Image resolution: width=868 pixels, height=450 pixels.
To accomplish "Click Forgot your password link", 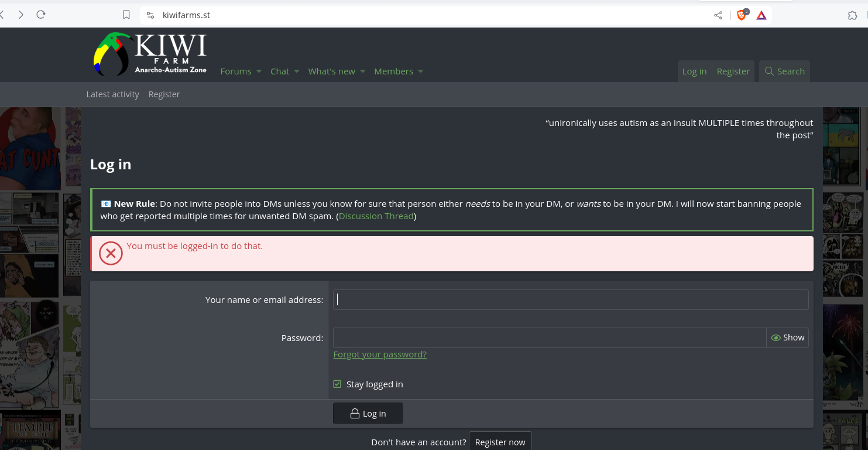I will [380, 354].
